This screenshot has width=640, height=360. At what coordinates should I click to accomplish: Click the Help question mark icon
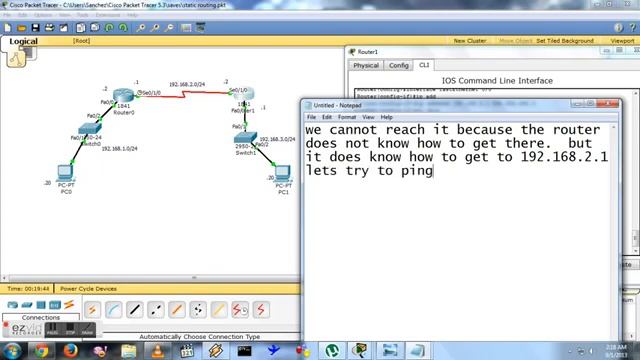coord(632,28)
